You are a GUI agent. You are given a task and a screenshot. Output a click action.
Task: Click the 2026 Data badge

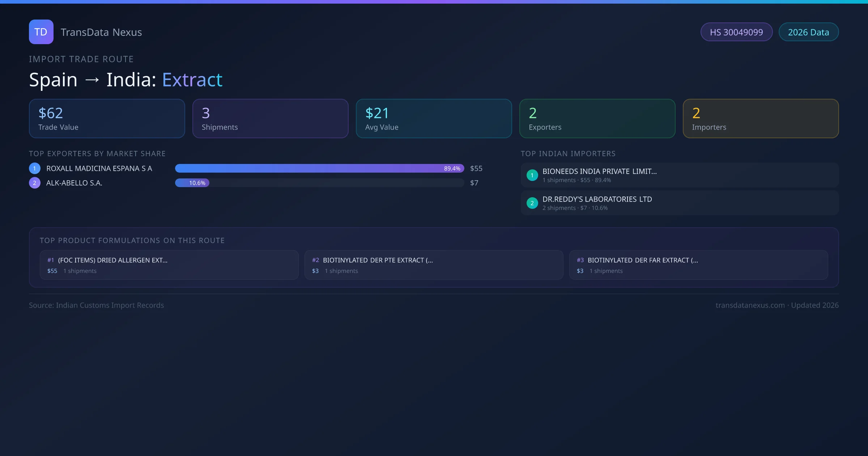[x=808, y=32]
